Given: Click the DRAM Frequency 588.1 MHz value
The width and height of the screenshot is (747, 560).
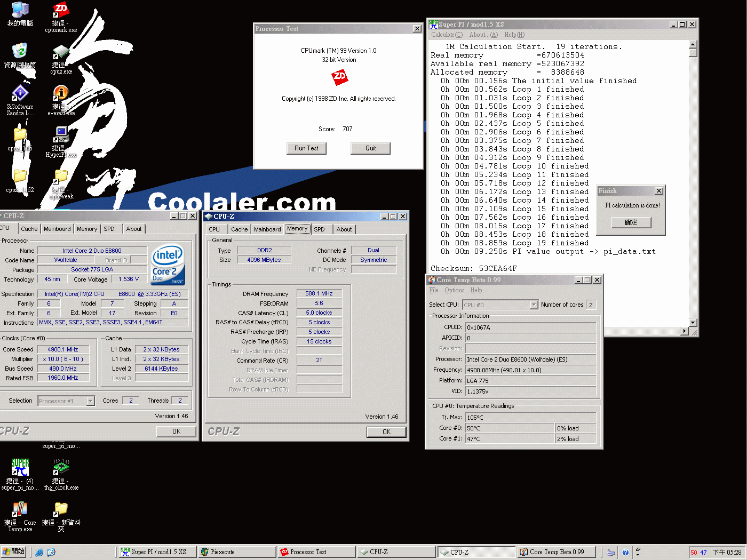Looking at the screenshot, I should [319, 293].
